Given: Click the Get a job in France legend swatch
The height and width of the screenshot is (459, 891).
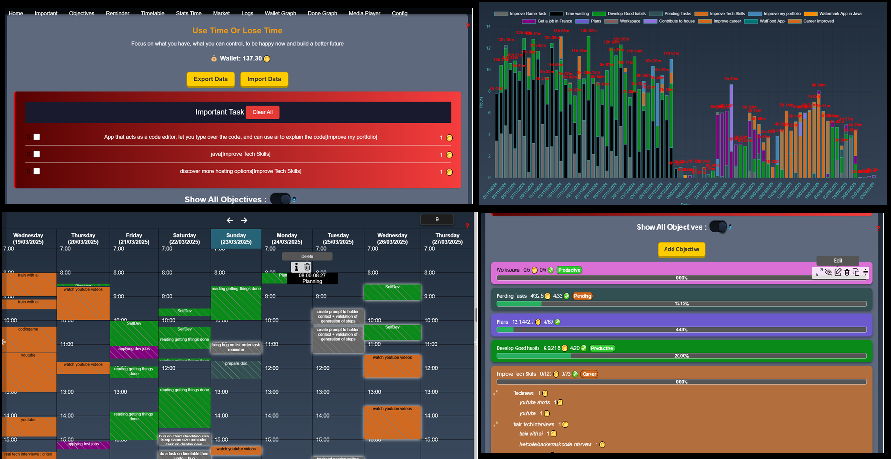Looking at the screenshot, I should [x=529, y=22].
